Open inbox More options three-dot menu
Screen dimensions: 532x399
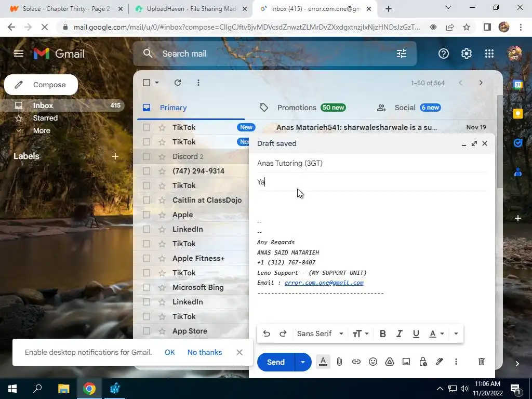[x=198, y=83]
